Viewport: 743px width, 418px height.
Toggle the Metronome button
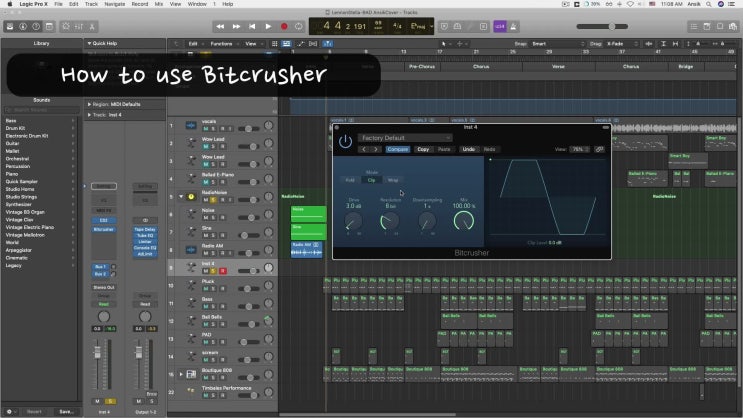tap(513, 27)
